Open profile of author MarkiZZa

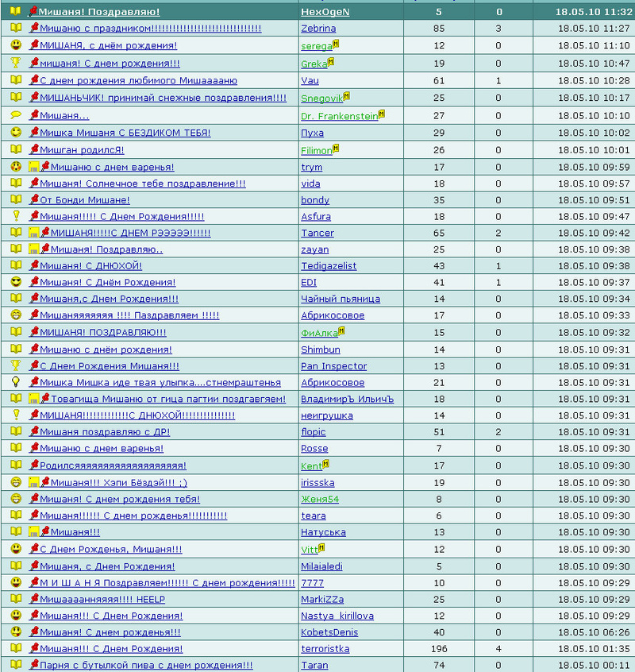click(322, 599)
